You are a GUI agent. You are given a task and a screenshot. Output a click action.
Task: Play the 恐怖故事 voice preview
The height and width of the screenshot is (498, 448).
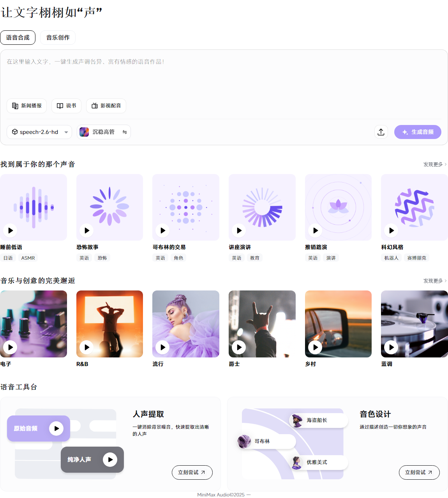[x=86, y=231]
